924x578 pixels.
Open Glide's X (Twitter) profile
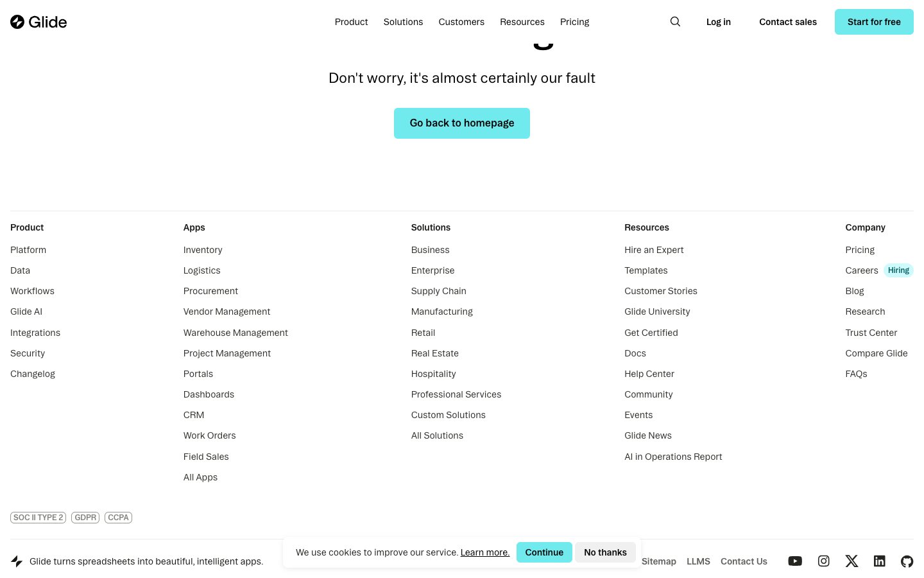tap(851, 561)
